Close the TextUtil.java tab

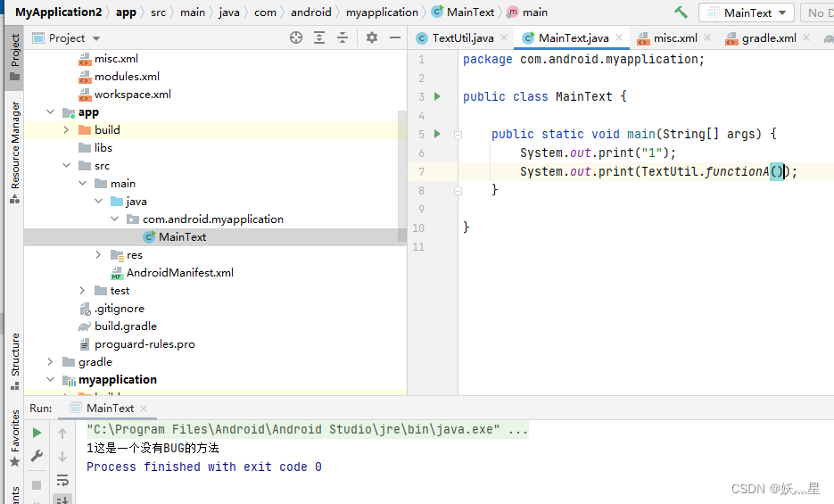(x=504, y=37)
